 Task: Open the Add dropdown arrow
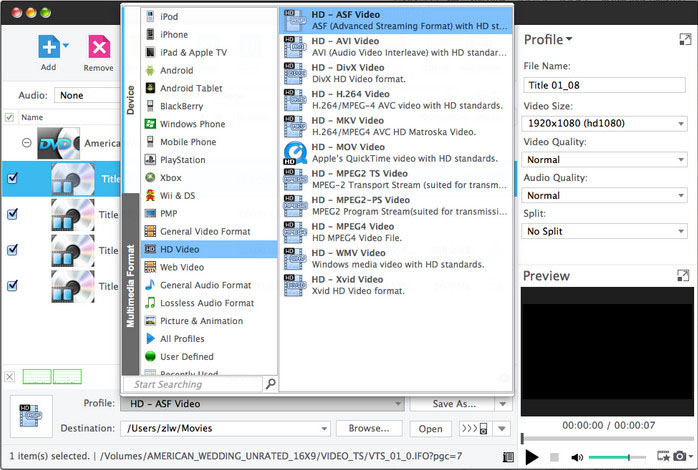point(66,45)
